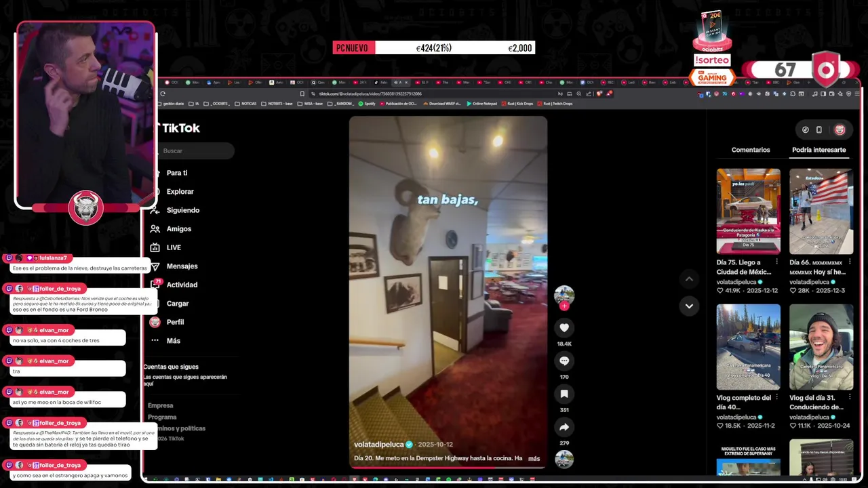This screenshot has width=868, height=488.
Task: Close the active TikTok browser tab
Action: point(406,83)
